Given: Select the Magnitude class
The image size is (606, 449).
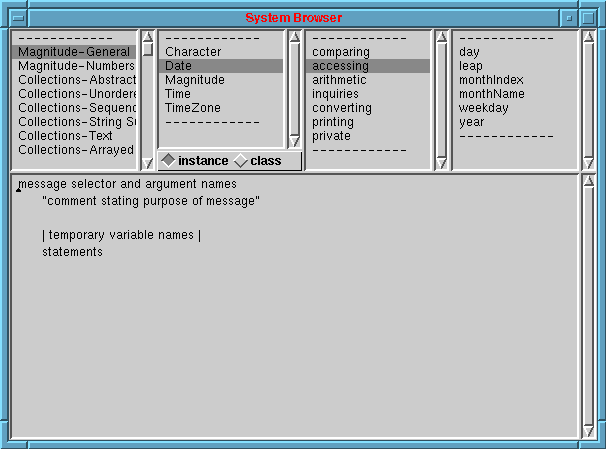Looking at the screenshot, I should coord(221,80).
